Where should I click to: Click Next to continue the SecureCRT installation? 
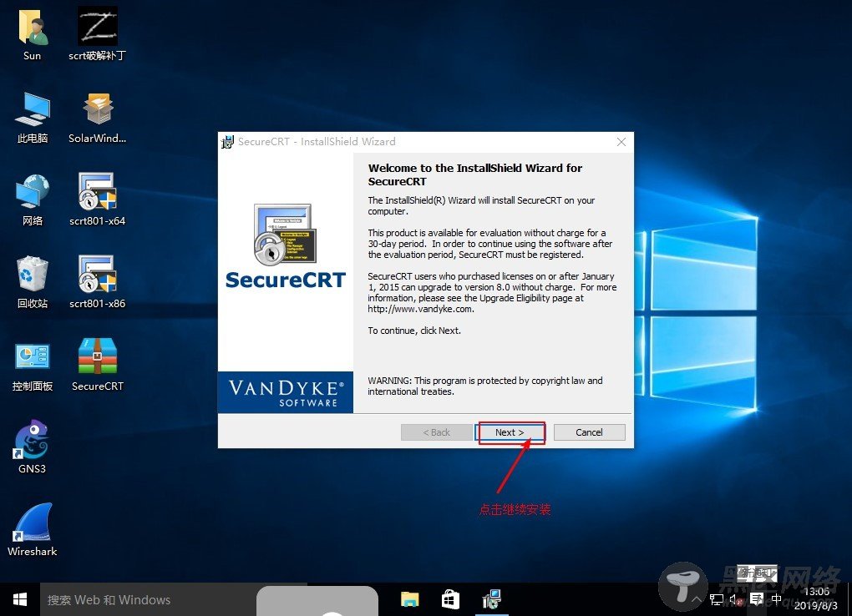[x=510, y=432]
